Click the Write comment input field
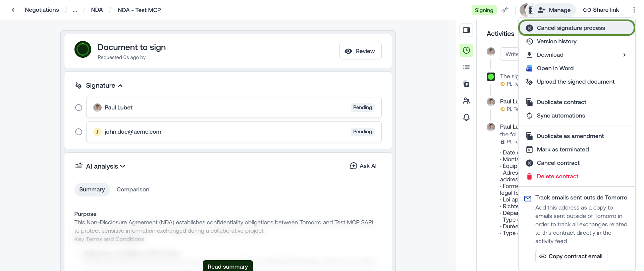This screenshot has width=644, height=271. pos(509,54)
